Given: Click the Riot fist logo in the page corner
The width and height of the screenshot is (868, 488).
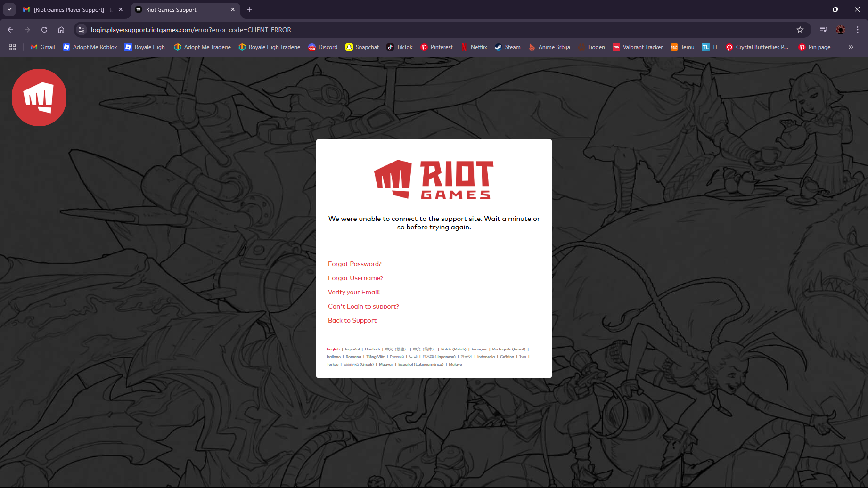Looking at the screenshot, I should [39, 98].
